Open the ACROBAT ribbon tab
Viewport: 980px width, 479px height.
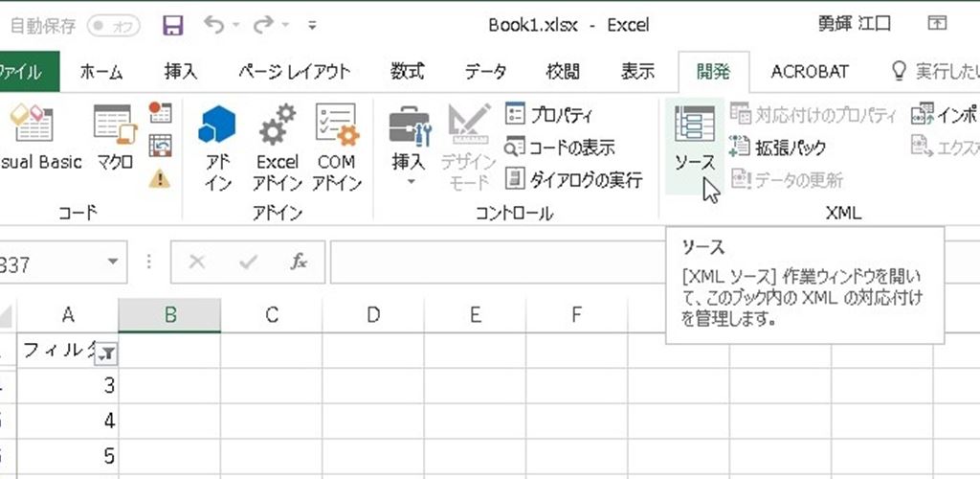click(810, 72)
